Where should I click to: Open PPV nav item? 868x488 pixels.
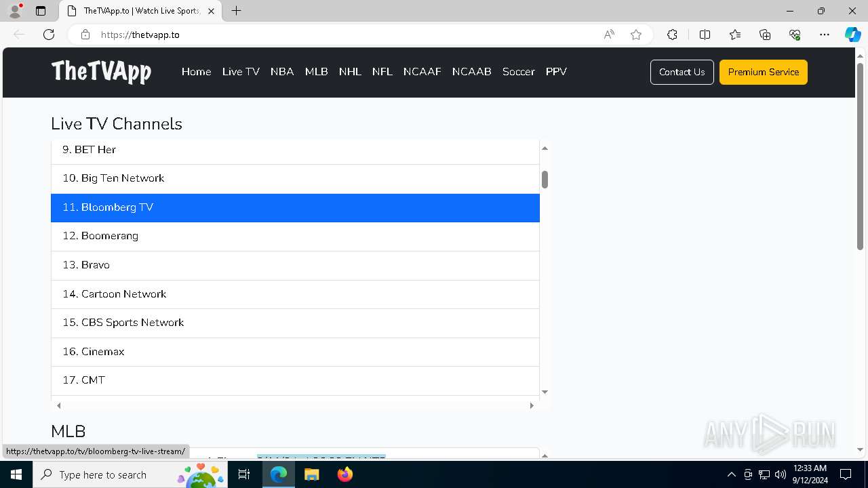tap(556, 72)
